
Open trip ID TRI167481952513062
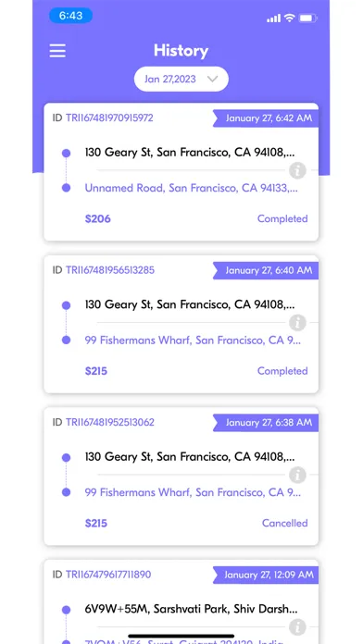click(x=110, y=422)
